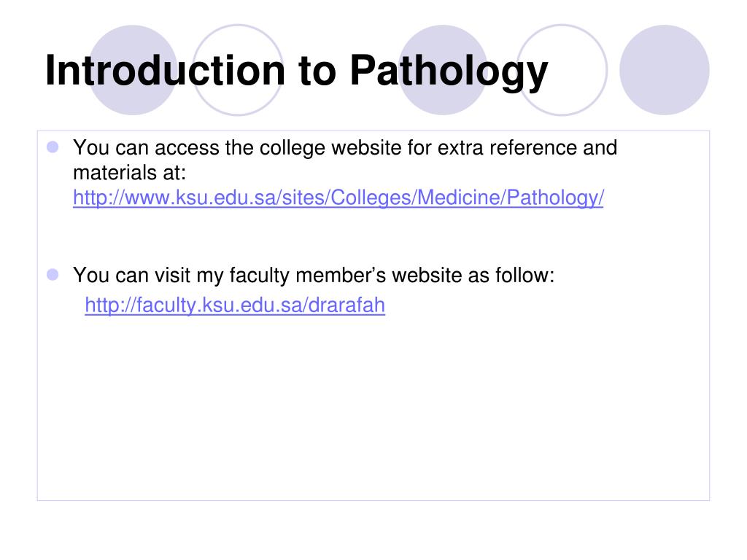The width and height of the screenshot is (747, 560).
Task: Click the text "materials at:"
Action: [130, 172]
